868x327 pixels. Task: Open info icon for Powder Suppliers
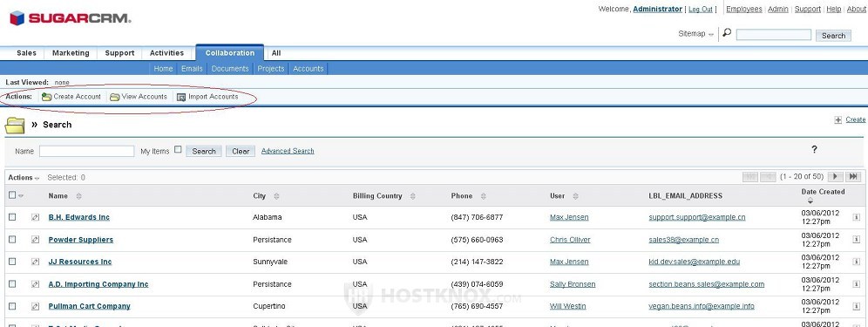point(856,240)
